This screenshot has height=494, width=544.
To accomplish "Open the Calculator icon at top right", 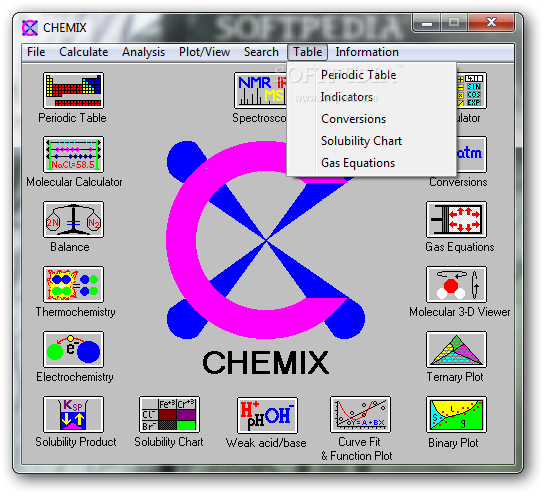I will point(471,90).
